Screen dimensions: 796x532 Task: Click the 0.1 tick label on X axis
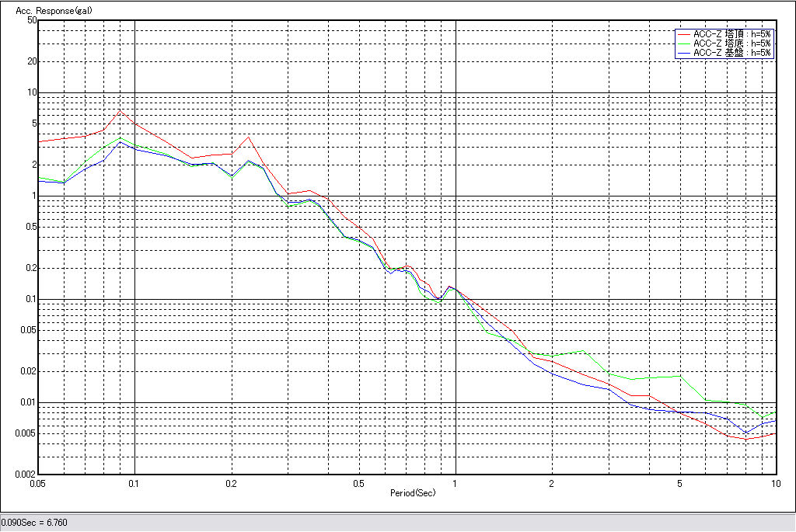point(134,483)
